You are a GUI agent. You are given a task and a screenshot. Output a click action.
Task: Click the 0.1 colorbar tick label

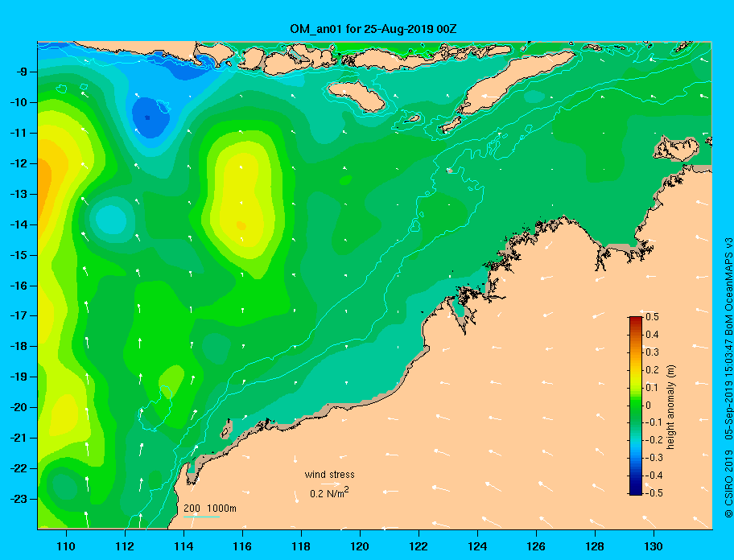pyautogui.click(x=652, y=388)
